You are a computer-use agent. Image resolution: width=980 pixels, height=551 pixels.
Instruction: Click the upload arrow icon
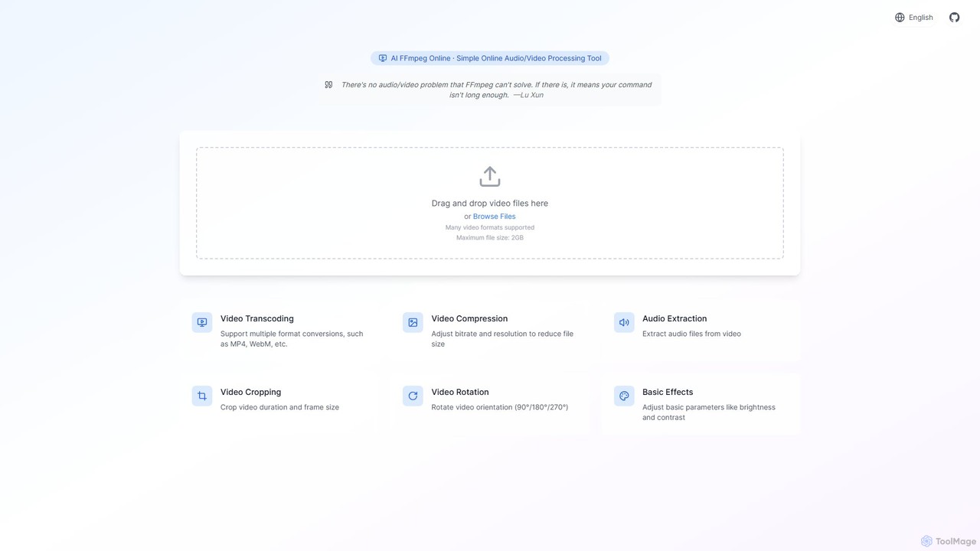(x=490, y=177)
